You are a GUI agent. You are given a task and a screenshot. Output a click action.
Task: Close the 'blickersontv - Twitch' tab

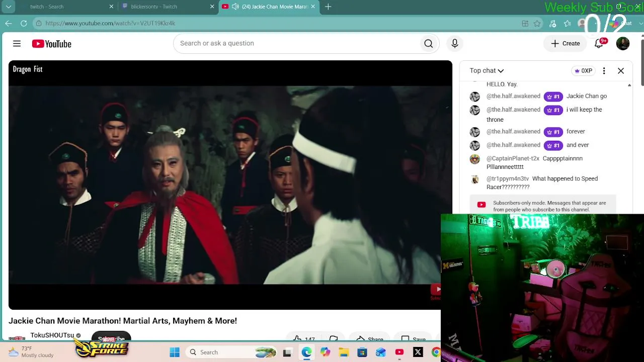(212, 7)
